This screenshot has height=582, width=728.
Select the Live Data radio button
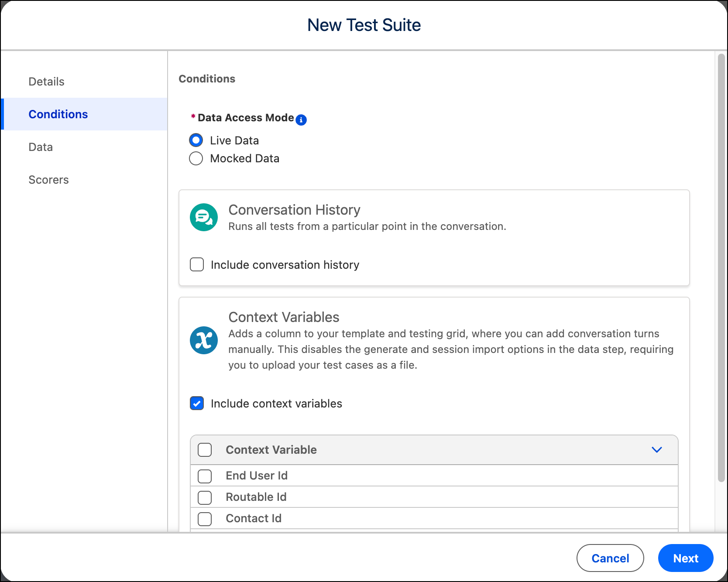click(196, 140)
